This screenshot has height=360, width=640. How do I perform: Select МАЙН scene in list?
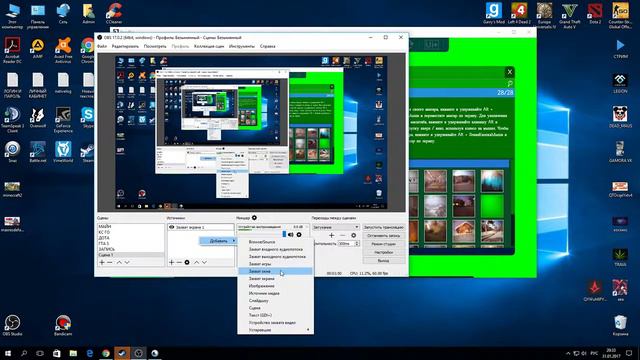131,227
